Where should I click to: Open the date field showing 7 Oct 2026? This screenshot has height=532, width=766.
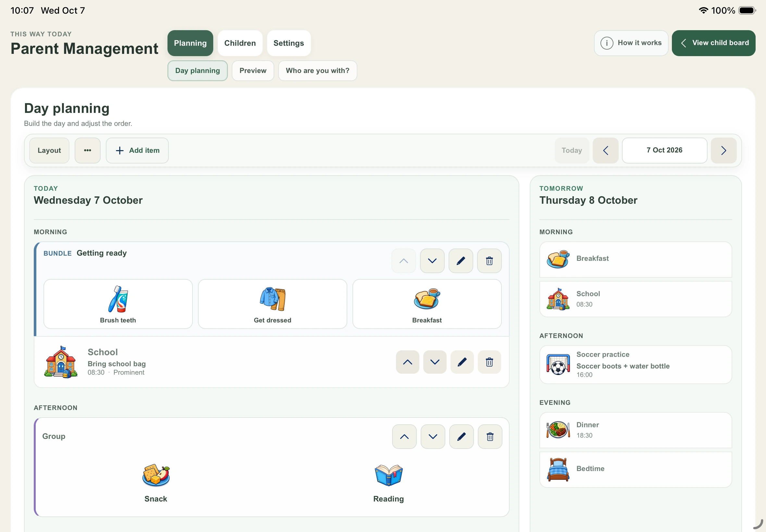pos(664,151)
